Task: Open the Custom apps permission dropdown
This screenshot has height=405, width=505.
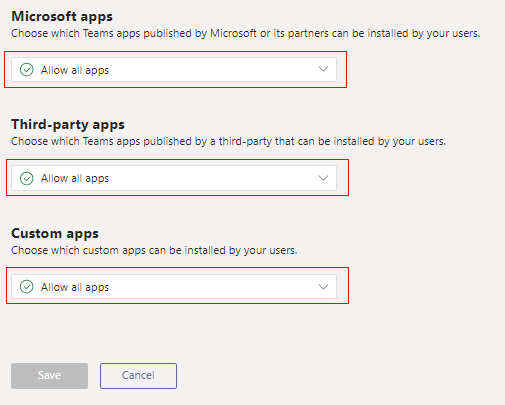Action: pyautogui.click(x=174, y=287)
